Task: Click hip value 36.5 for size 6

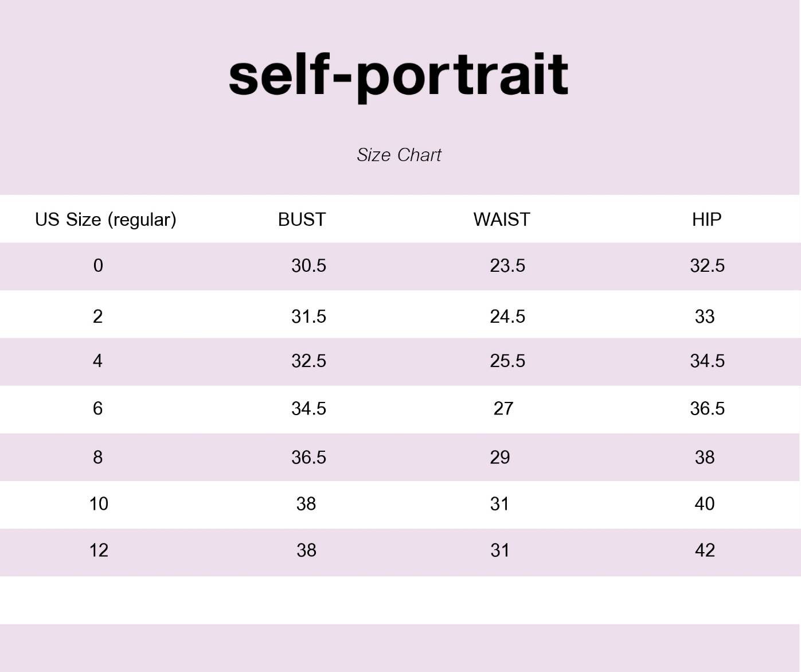Action: coord(707,408)
